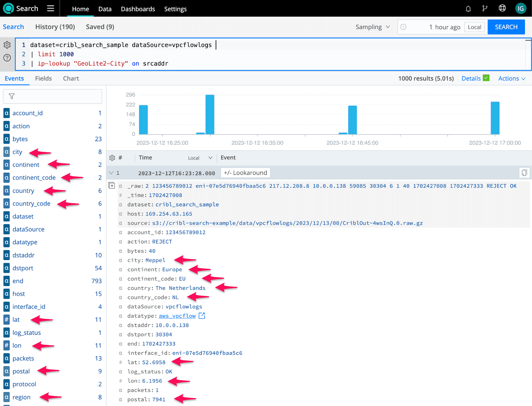This screenshot has width=532, height=406.
Task: Collapse event row 1 chevron
Action: 111,173
